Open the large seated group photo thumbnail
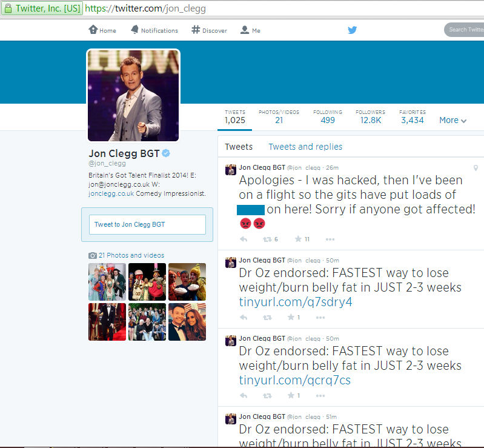 pos(147,322)
